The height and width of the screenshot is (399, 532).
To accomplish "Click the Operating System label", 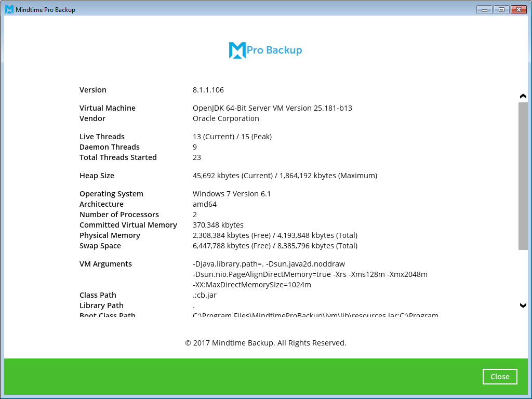I will click(x=111, y=194).
